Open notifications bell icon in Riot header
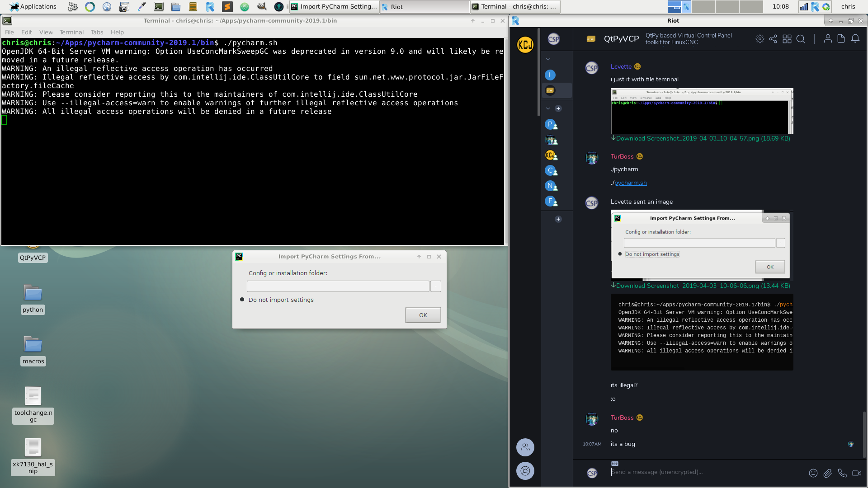868x488 pixels. pyautogui.click(x=855, y=39)
